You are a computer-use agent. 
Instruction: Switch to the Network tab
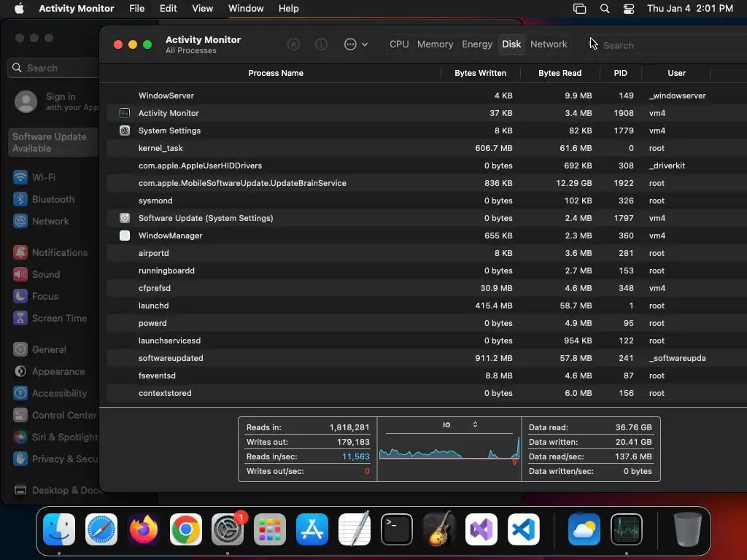[549, 44]
